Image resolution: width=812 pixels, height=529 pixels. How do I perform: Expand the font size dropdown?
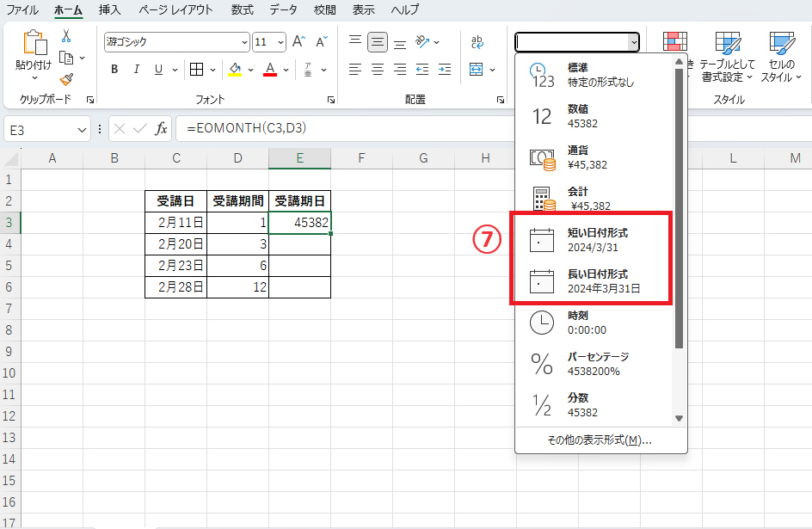click(x=281, y=42)
